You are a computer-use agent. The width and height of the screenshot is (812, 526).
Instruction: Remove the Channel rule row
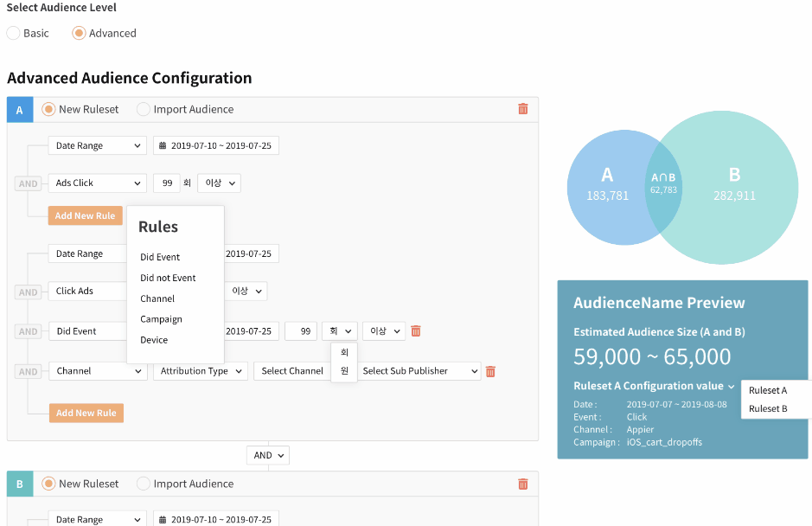point(490,371)
